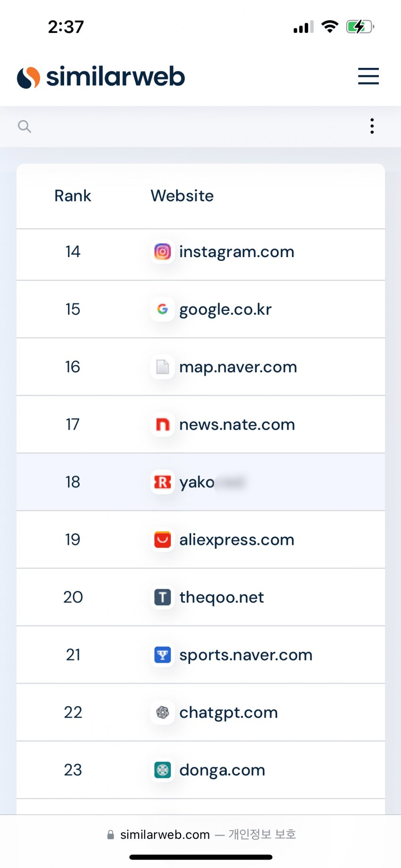
Task: Click the Website column header
Action: (182, 196)
